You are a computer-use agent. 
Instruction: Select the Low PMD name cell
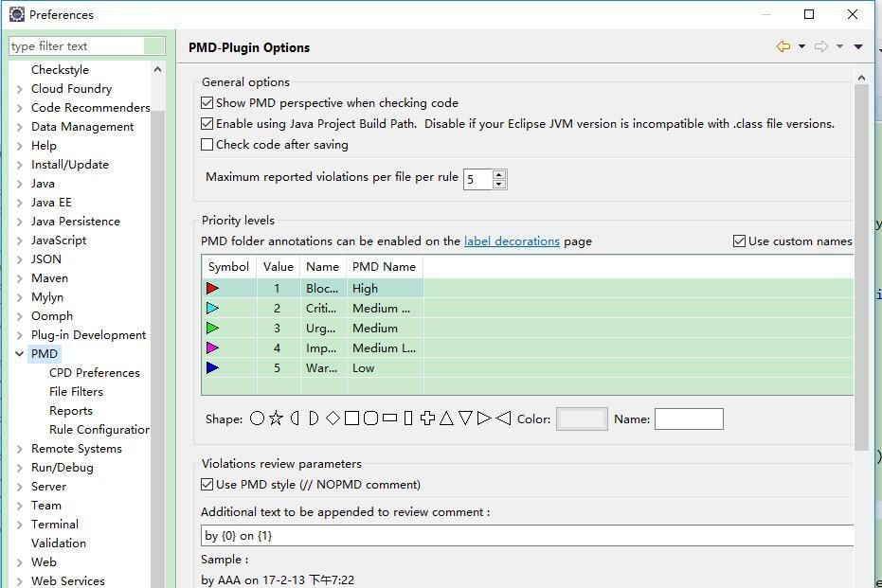click(x=385, y=368)
